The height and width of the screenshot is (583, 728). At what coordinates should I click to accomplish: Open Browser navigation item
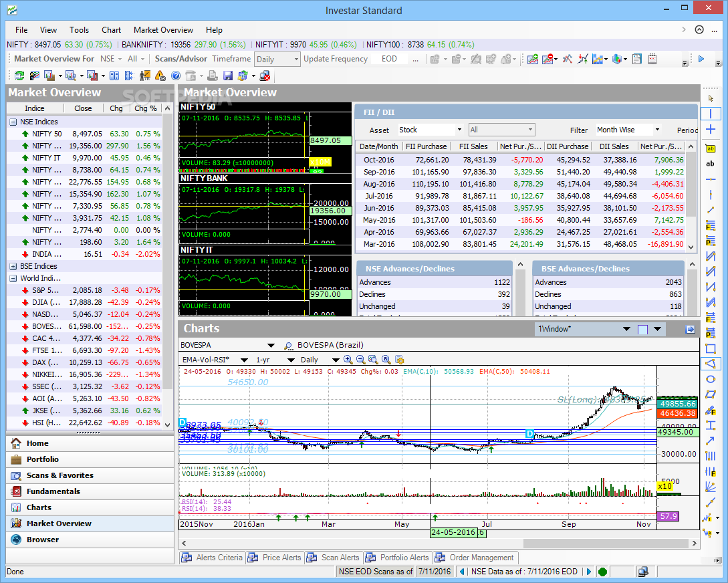pyautogui.click(x=90, y=540)
